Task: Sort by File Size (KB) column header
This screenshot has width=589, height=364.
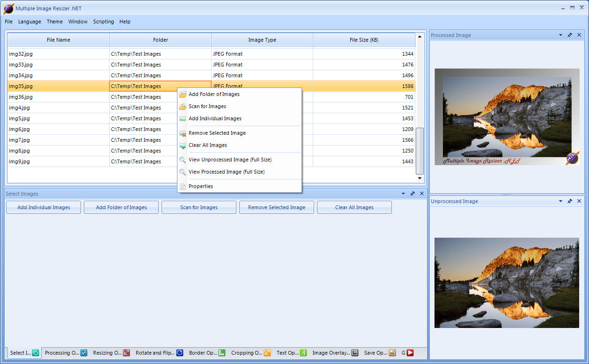Action: [x=364, y=40]
